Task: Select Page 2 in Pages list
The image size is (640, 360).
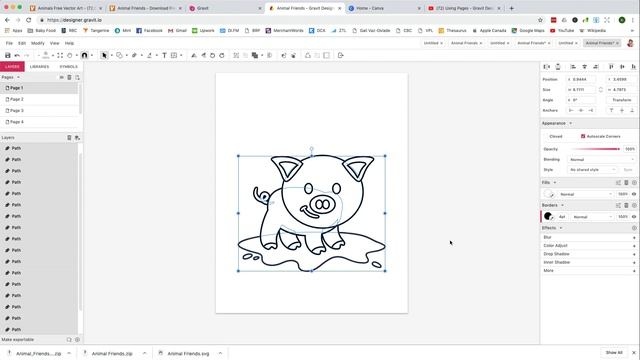Action: click(x=39, y=99)
